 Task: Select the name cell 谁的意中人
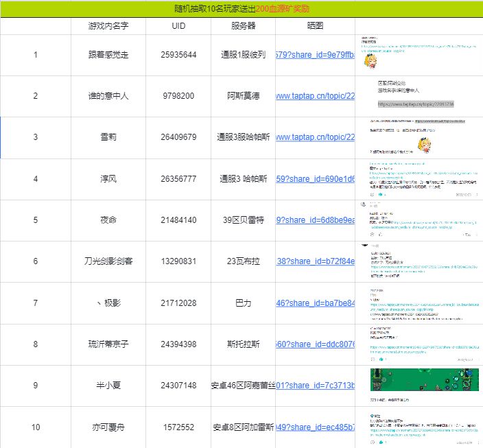tap(108, 96)
